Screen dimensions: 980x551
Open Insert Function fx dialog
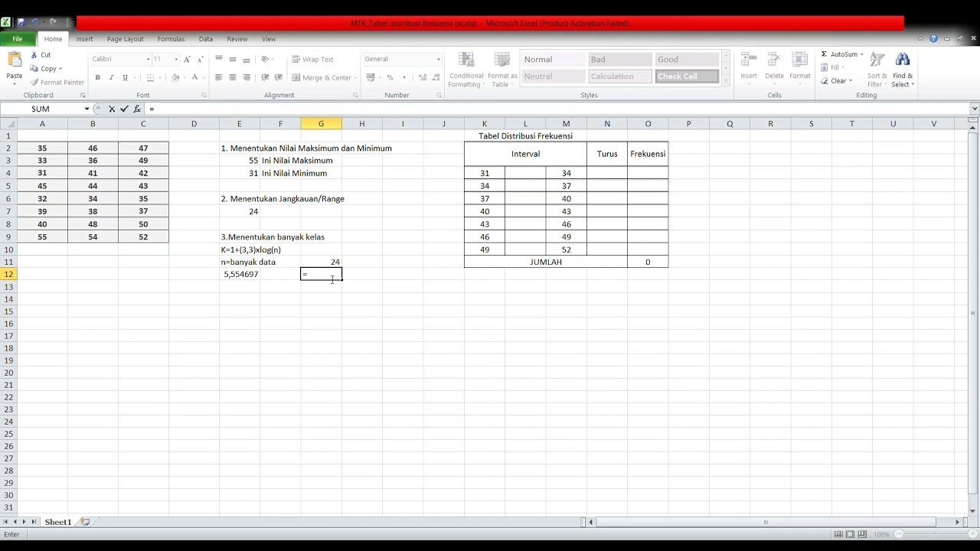pyautogui.click(x=137, y=109)
